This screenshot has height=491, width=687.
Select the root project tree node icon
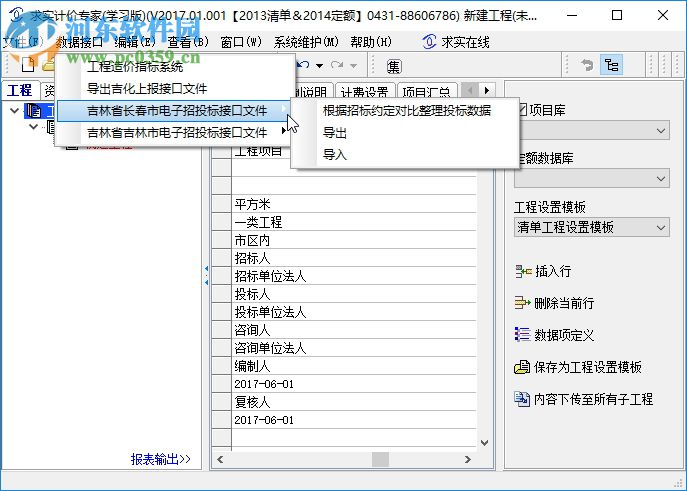click(x=34, y=111)
